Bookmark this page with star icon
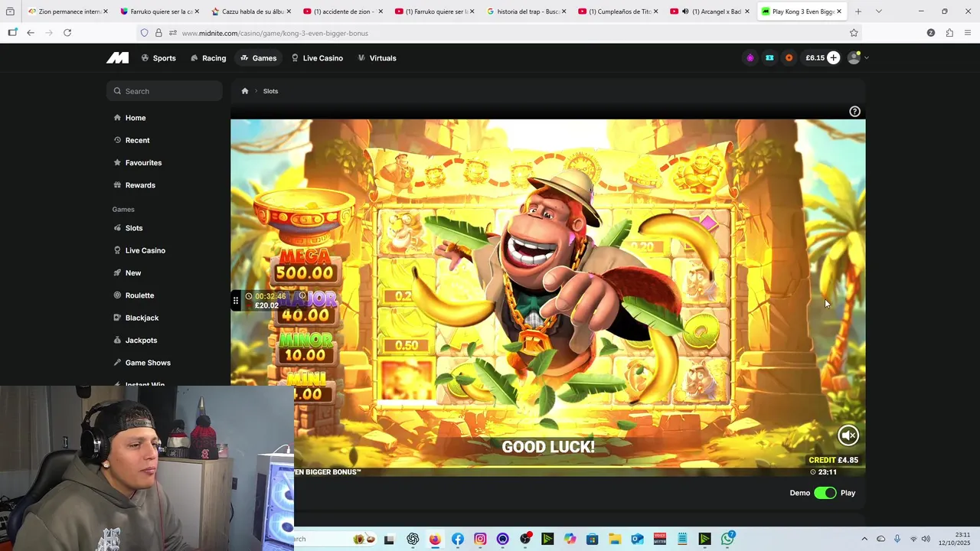Screen dimensions: 980x551 click(x=854, y=33)
